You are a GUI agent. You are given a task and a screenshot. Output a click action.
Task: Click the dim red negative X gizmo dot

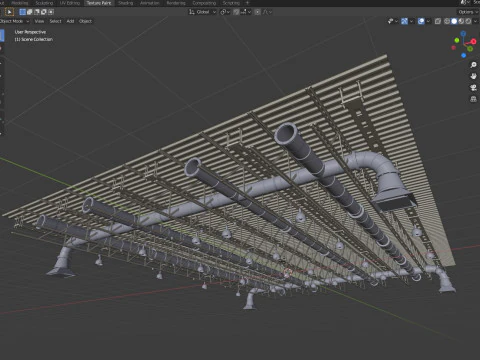tap(453, 48)
